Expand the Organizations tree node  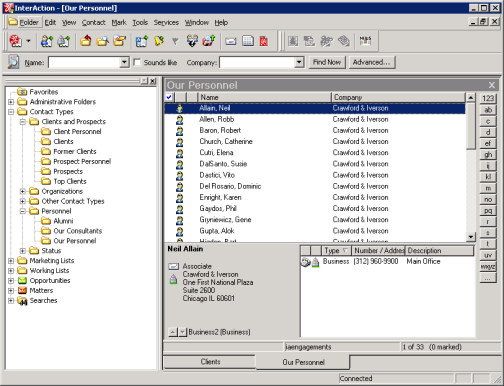(23, 191)
